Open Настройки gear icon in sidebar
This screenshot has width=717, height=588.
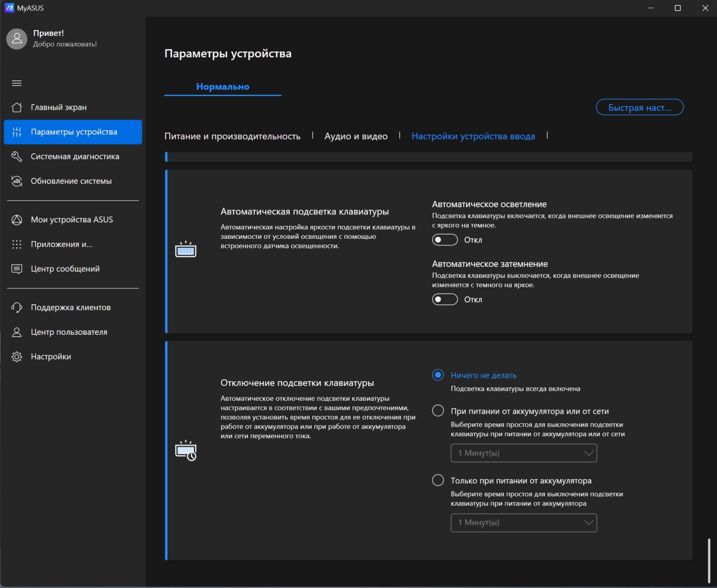17,357
